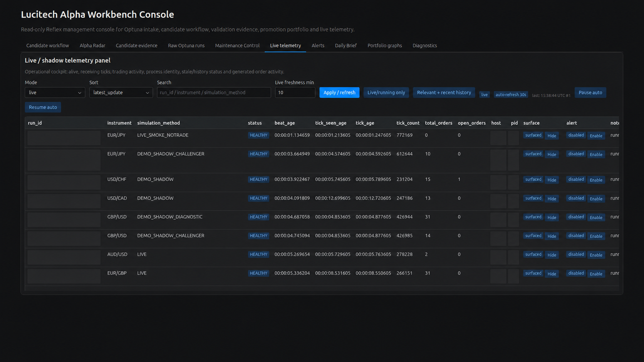Click the LIVE_SMOKE_NOTRADE method cell

click(x=163, y=135)
